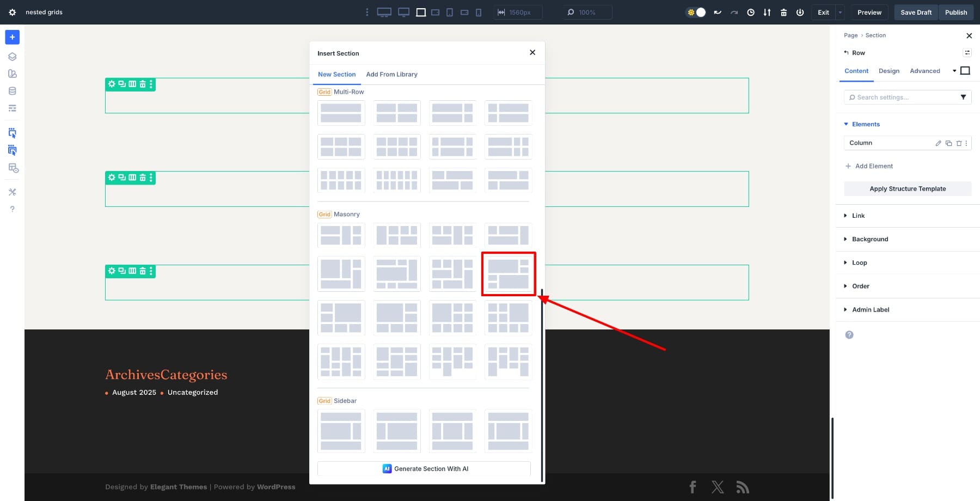Click Generate Section With AI
980x501 pixels.
point(425,468)
